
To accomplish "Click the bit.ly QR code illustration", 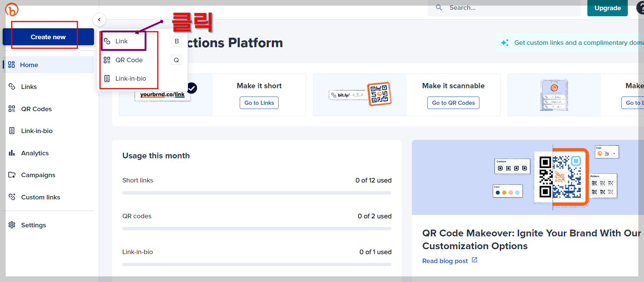I will (360, 94).
